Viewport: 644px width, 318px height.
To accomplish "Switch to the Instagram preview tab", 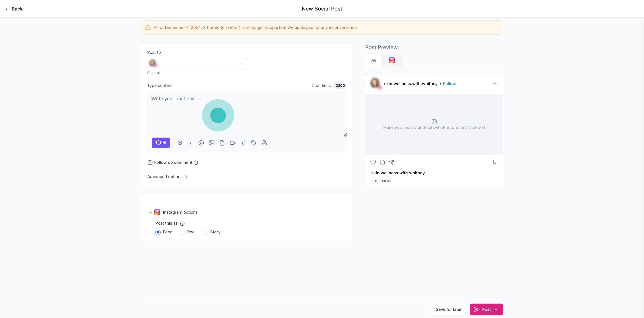I will tap(391, 60).
